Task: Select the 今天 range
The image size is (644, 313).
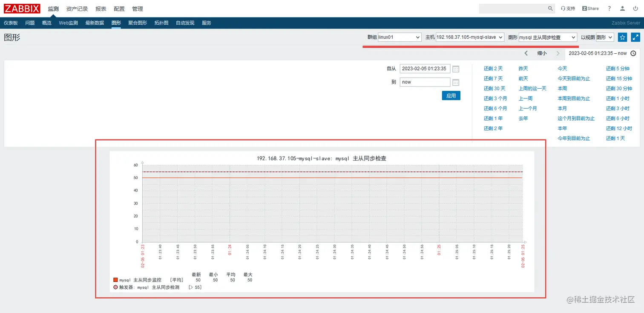Action: tap(563, 69)
